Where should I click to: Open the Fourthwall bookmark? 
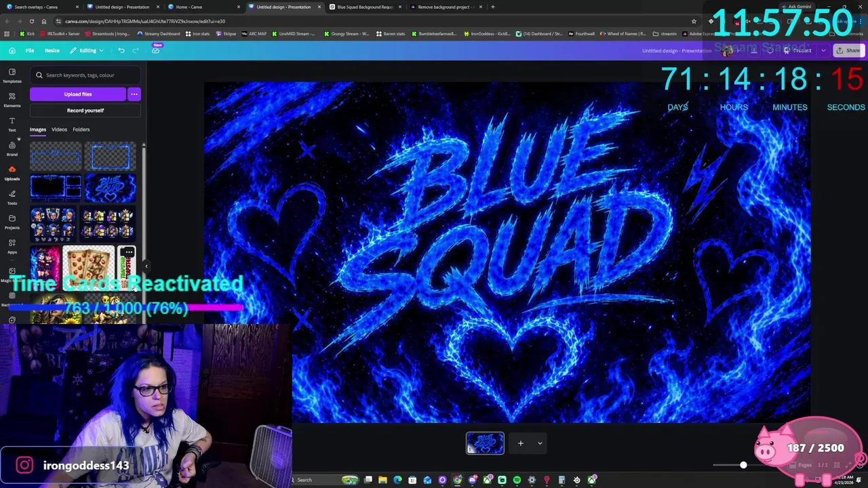(581, 34)
